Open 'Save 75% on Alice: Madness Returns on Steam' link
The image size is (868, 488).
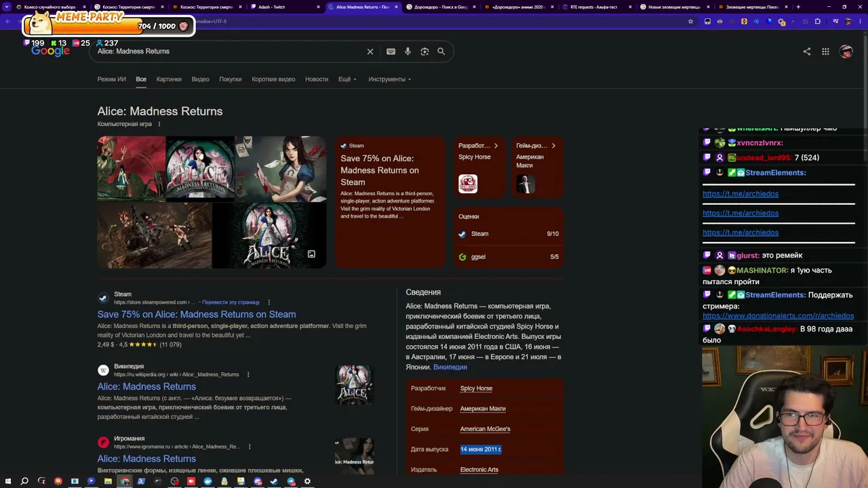[x=197, y=314]
